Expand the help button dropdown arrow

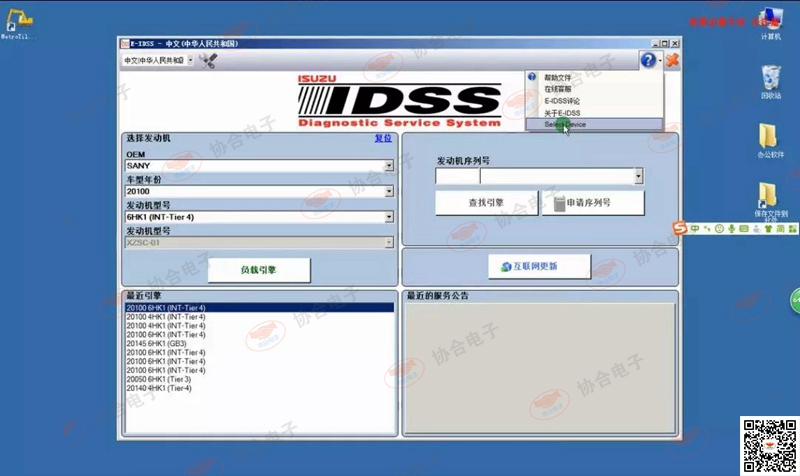[660, 61]
